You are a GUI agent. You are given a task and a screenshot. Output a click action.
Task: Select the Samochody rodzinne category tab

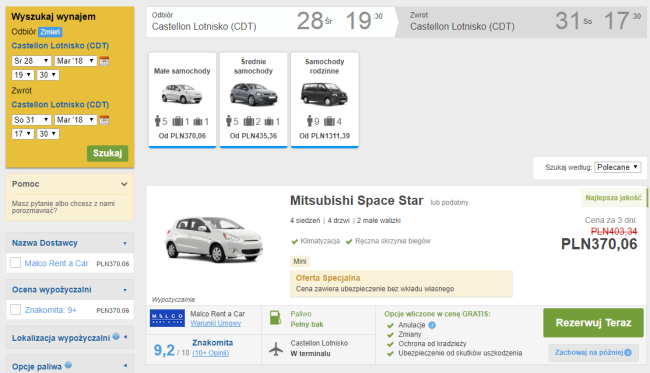[x=325, y=100]
